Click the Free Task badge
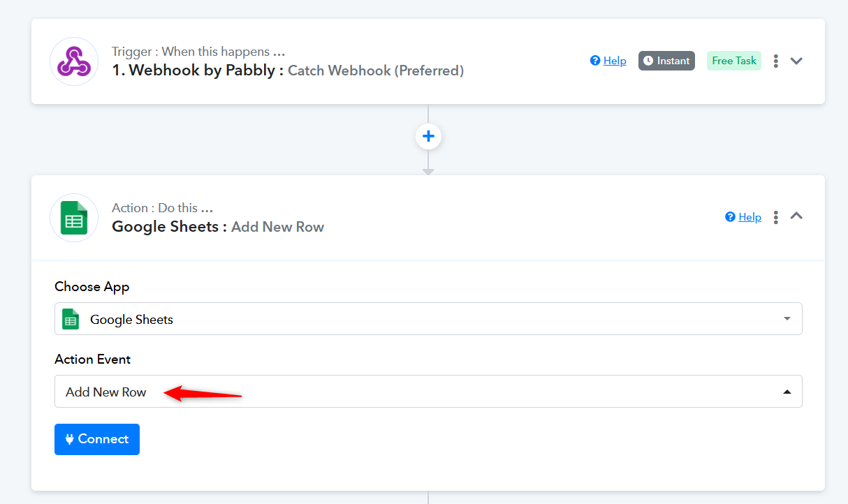The image size is (848, 504). 734,61
